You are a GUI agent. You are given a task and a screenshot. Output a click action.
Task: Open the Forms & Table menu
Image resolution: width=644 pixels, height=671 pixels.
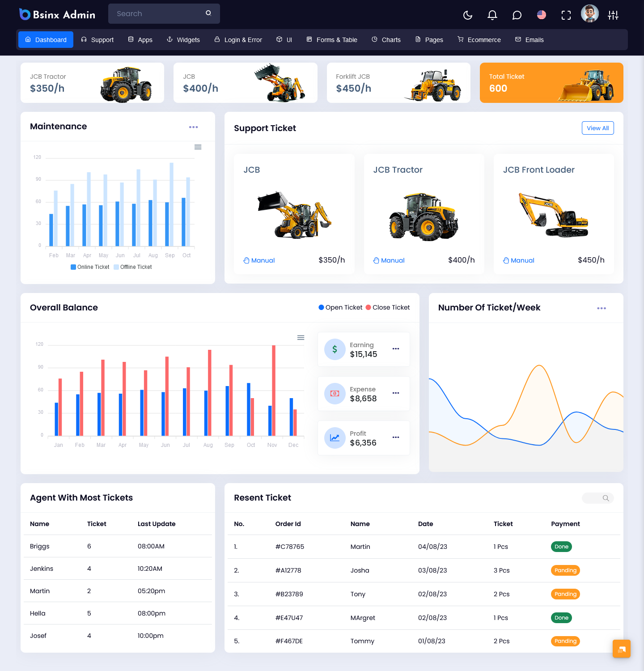click(331, 40)
